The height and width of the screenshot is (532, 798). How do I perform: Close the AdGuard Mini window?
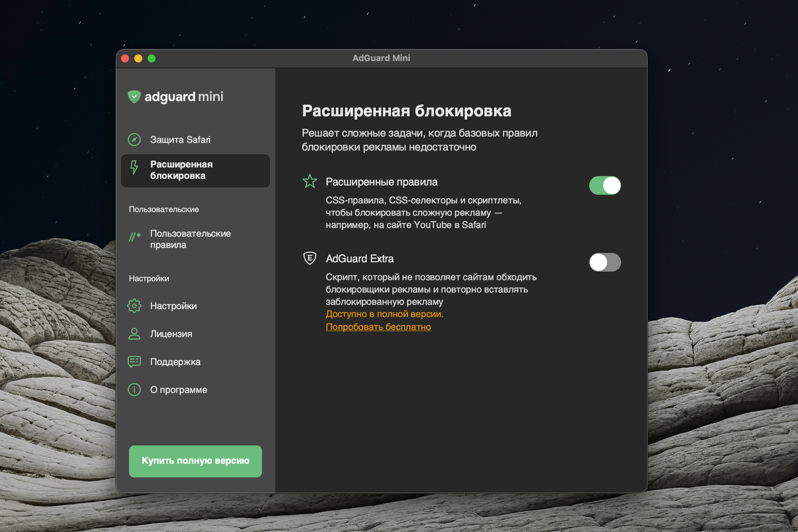point(125,59)
